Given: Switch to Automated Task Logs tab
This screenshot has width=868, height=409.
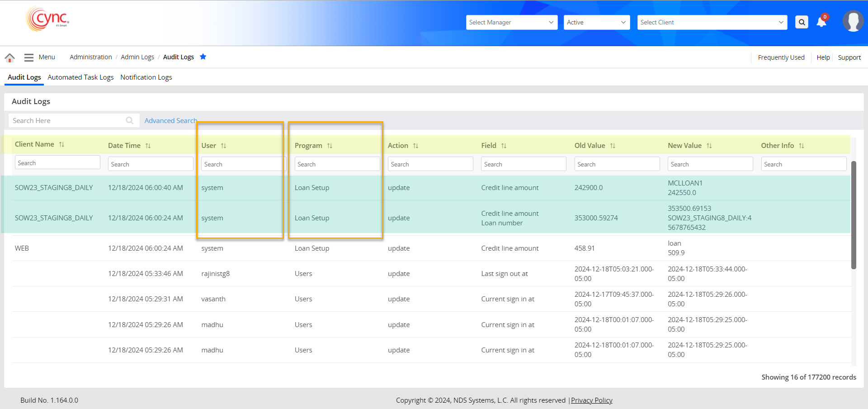Looking at the screenshot, I should click(80, 77).
